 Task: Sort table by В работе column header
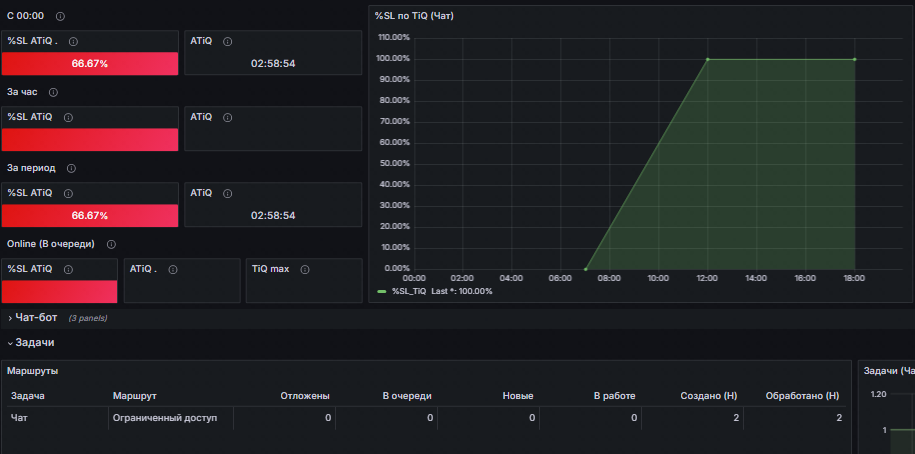pos(614,396)
